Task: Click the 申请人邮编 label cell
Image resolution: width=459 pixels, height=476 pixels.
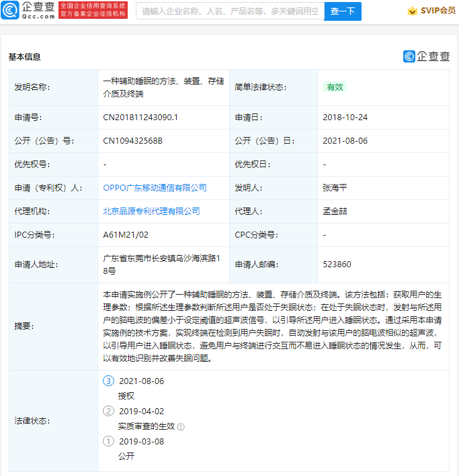Action: 274,265
